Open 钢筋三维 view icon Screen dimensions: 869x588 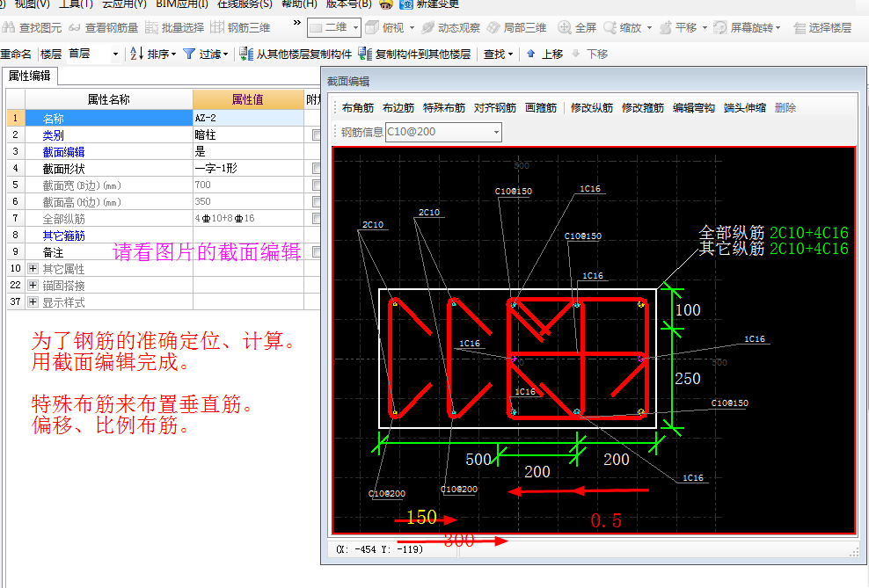(217, 27)
